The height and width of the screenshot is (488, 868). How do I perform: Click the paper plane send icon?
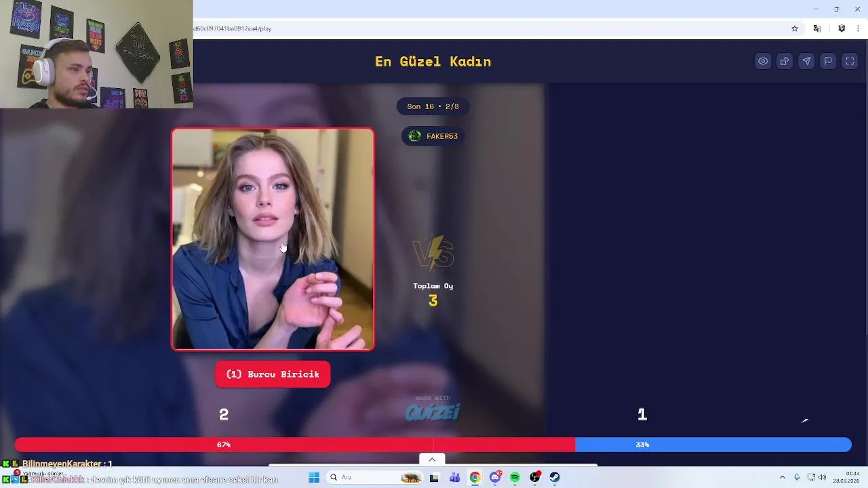tap(806, 61)
